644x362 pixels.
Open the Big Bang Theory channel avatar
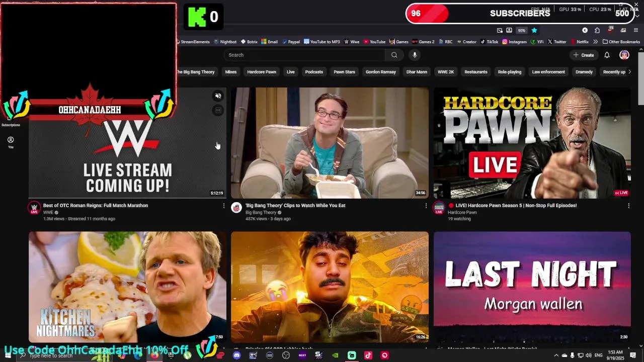236,208
